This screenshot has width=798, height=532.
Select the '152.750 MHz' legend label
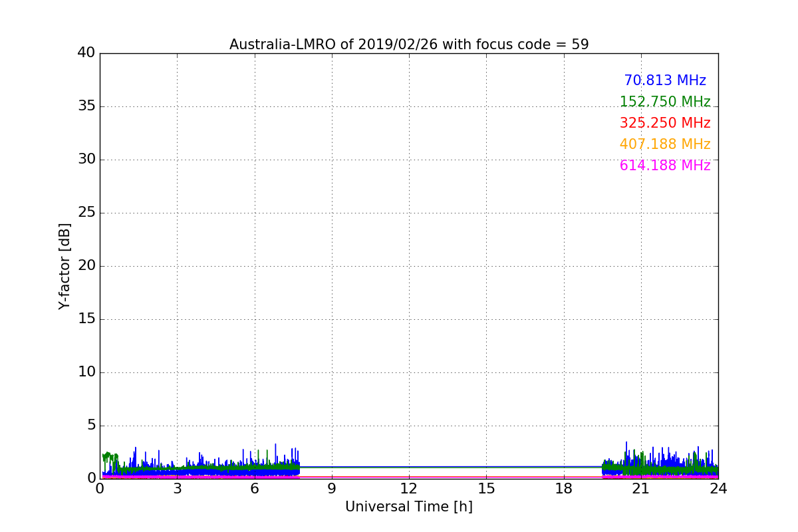click(x=665, y=102)
